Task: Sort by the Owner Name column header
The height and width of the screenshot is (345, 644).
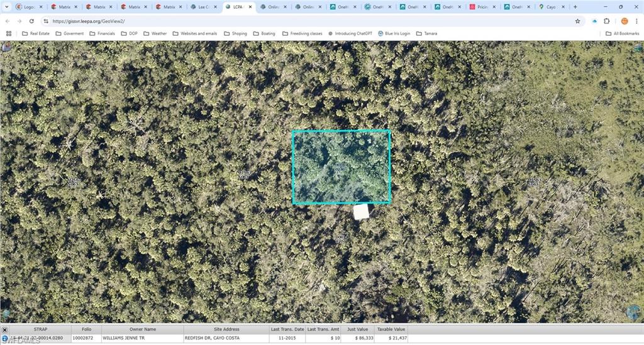Action: click(x=143, y=329)
